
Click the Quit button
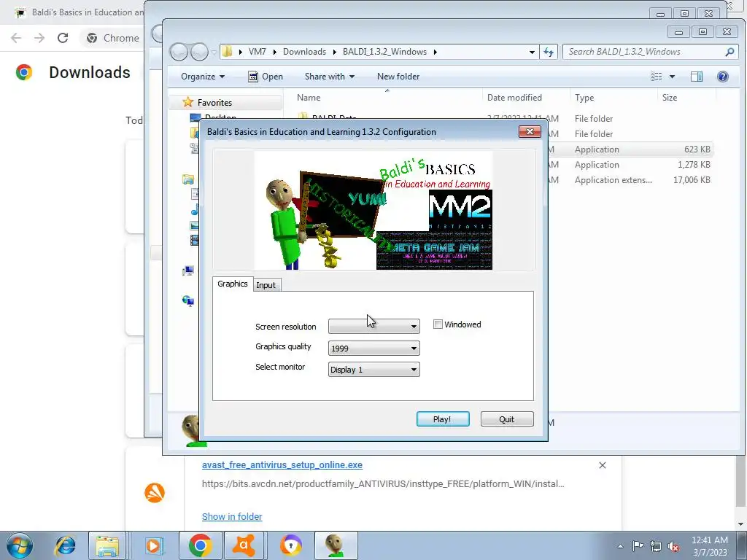click(507, 419)
